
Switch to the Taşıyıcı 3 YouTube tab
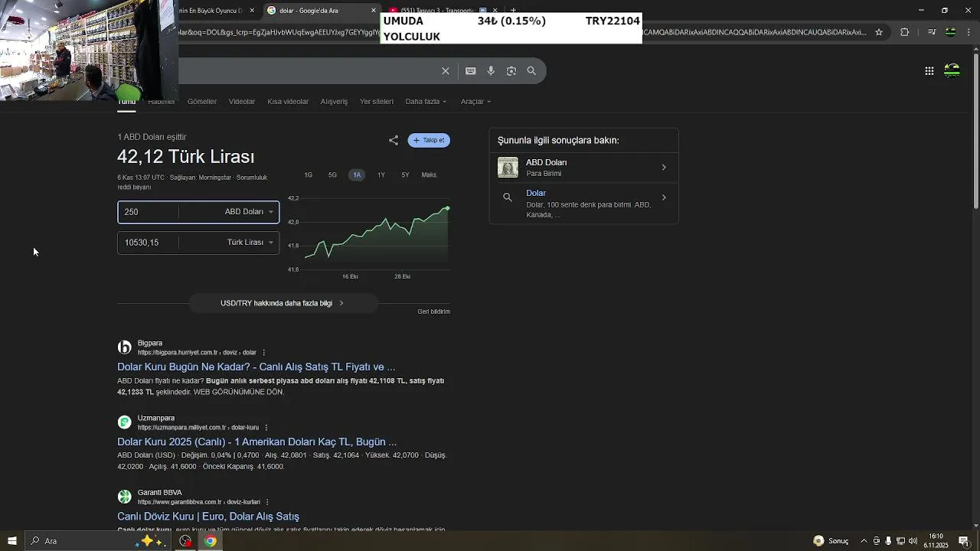pyautogui.click(x=444, y=11)
